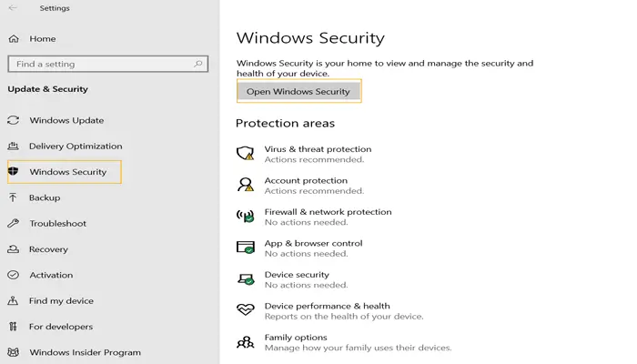Click the Account protection person icon
Screen dimensions: 637x364
[x=245, y=185]
